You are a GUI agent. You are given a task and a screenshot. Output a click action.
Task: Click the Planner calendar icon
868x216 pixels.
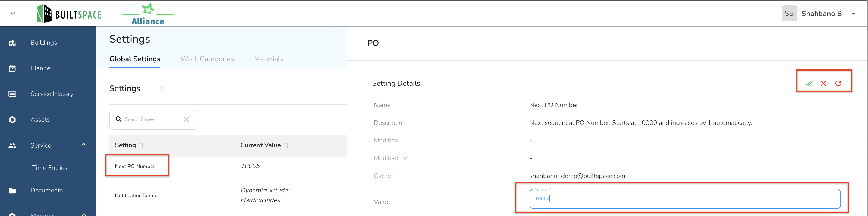coord(12,68)
